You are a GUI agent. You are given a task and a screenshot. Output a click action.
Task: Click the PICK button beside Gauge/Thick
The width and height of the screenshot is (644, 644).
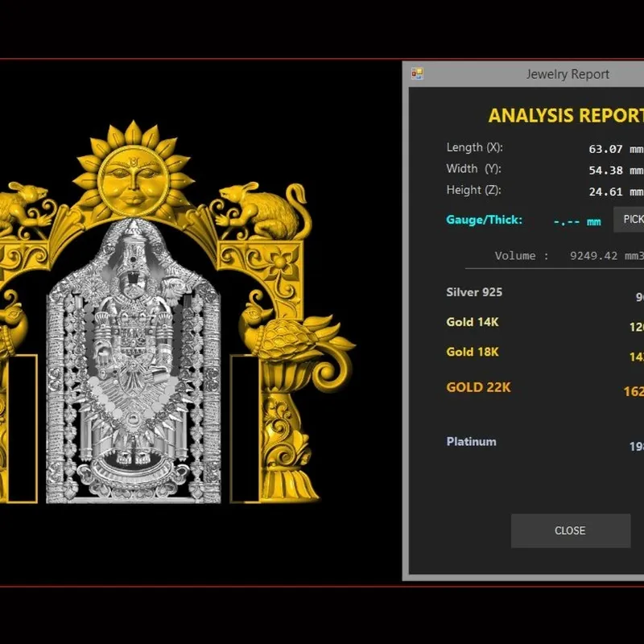(x=629, y=219)
